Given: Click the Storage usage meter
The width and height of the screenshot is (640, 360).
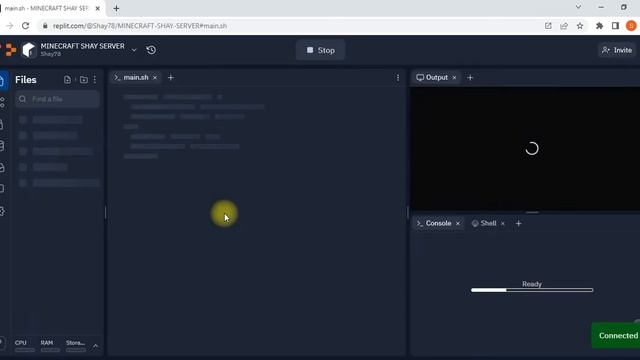Looking at the screenshot, I should tap(76, 345).
